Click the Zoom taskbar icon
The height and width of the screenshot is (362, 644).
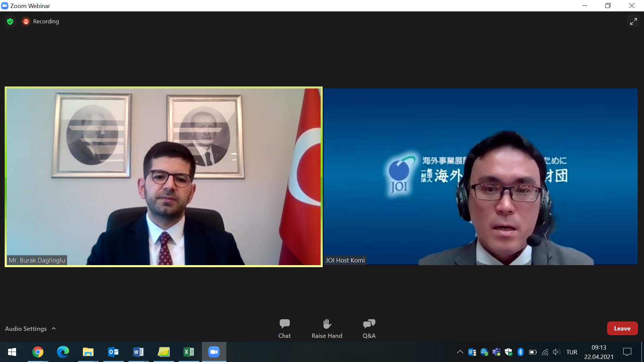pos(214,352)
